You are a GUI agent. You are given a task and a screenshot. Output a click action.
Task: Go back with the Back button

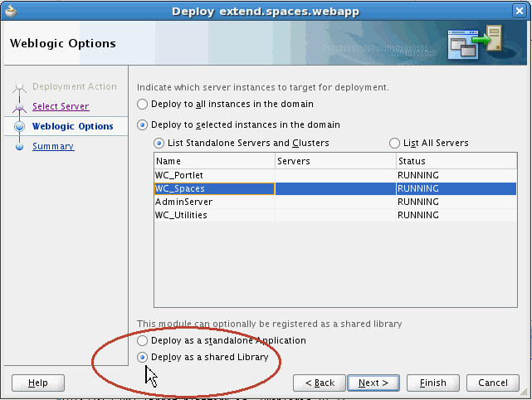[x=320, y=383]
